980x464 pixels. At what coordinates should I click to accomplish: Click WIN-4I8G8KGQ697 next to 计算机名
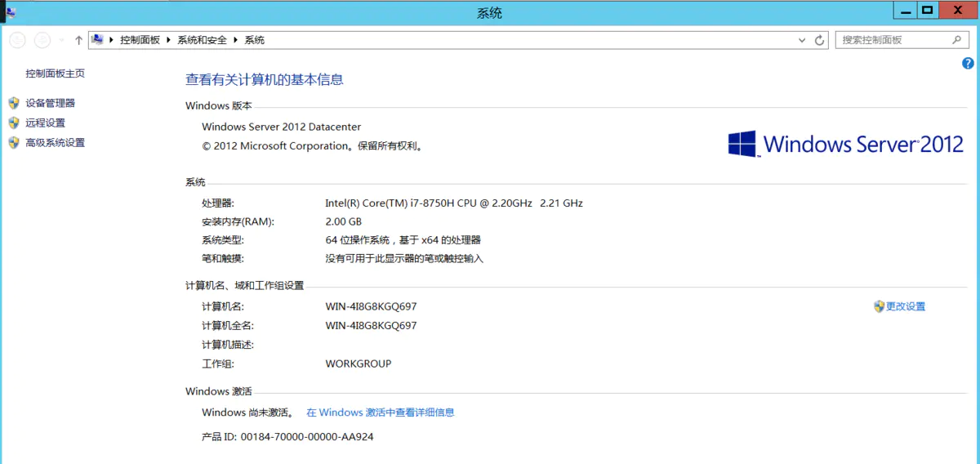point(371,306)
